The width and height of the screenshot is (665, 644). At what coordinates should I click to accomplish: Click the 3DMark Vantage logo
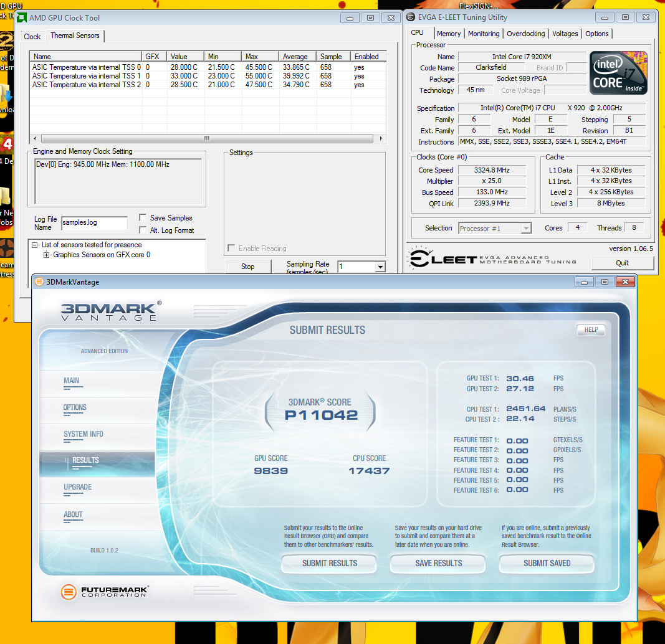tap(111, 311)
